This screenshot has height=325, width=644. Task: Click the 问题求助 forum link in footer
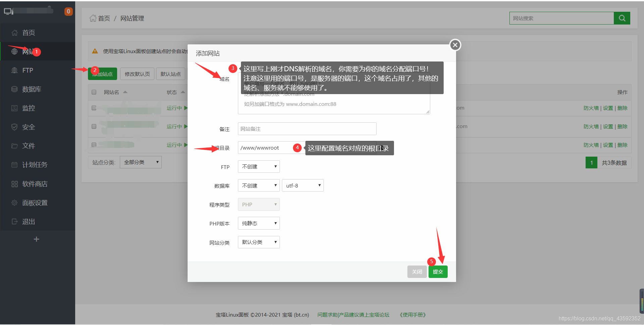click(353, 315)
